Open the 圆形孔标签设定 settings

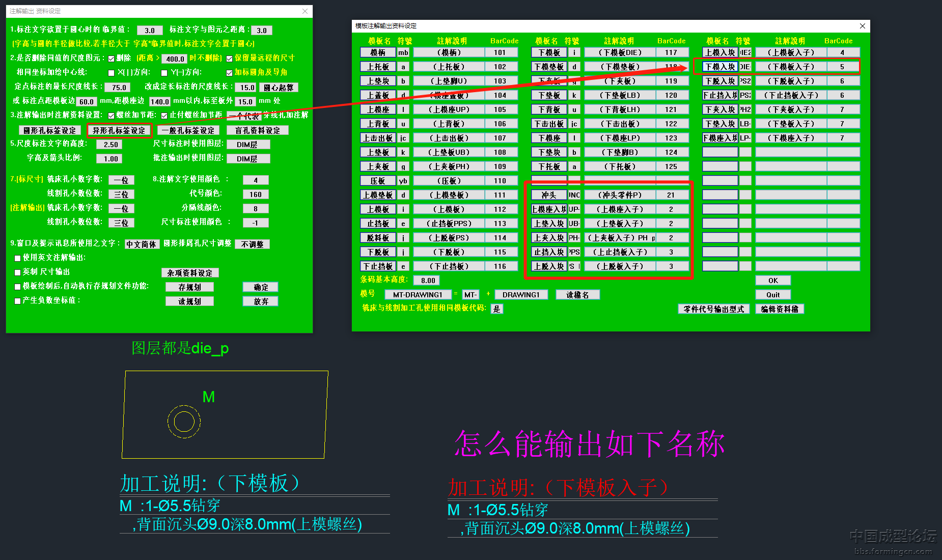point(50,130)
